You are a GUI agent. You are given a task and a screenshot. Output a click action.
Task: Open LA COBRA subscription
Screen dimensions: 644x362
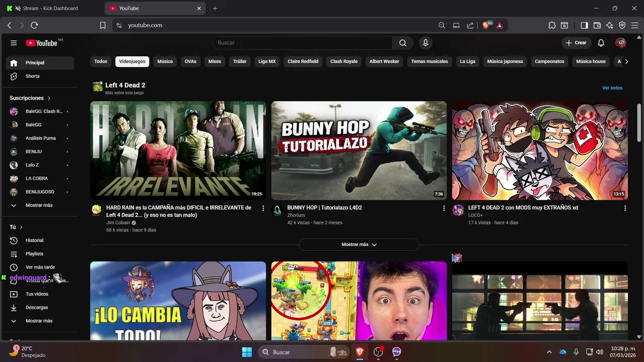pos(40,178)
